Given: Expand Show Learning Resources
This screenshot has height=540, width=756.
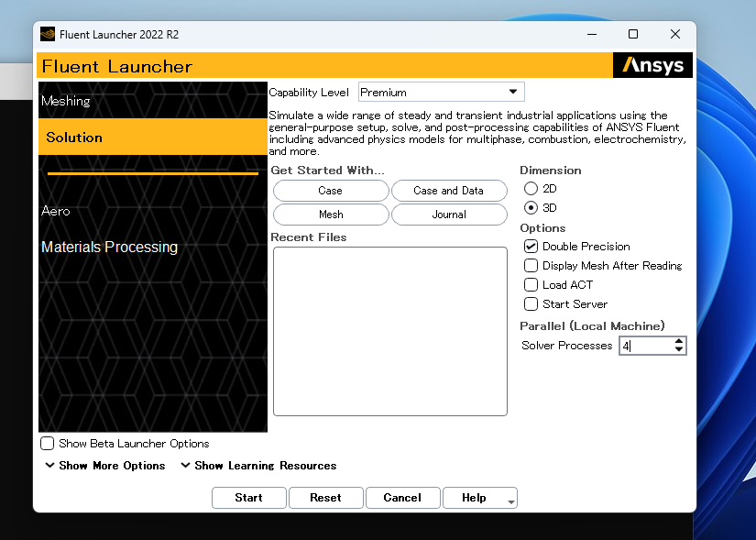Looking at the screenshot, I should click(258, 466).
